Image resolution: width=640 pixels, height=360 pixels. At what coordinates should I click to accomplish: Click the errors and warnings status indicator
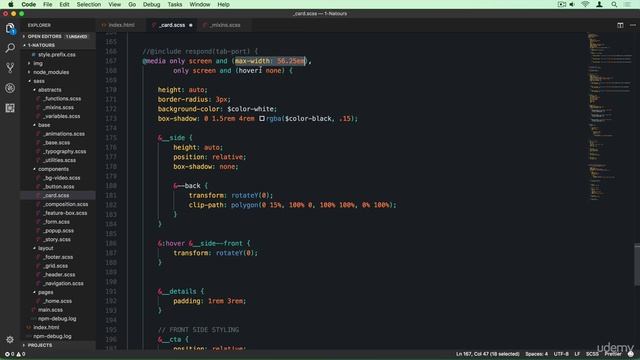point(15,354)
